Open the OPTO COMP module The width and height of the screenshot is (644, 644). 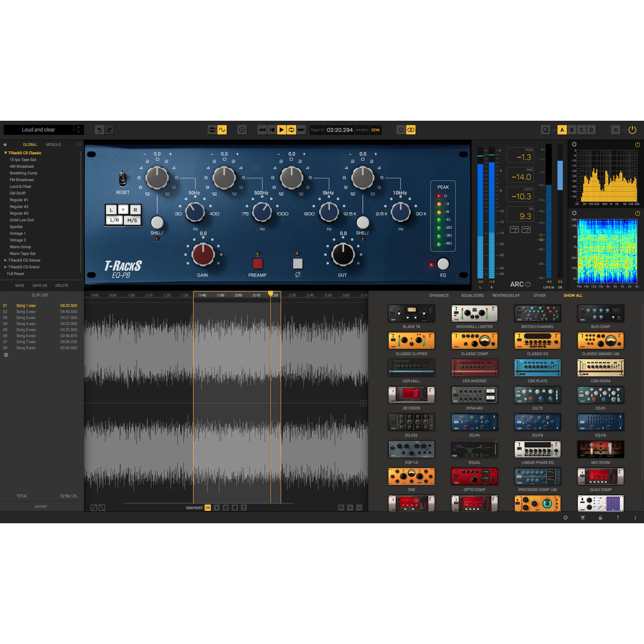[474, 476]
